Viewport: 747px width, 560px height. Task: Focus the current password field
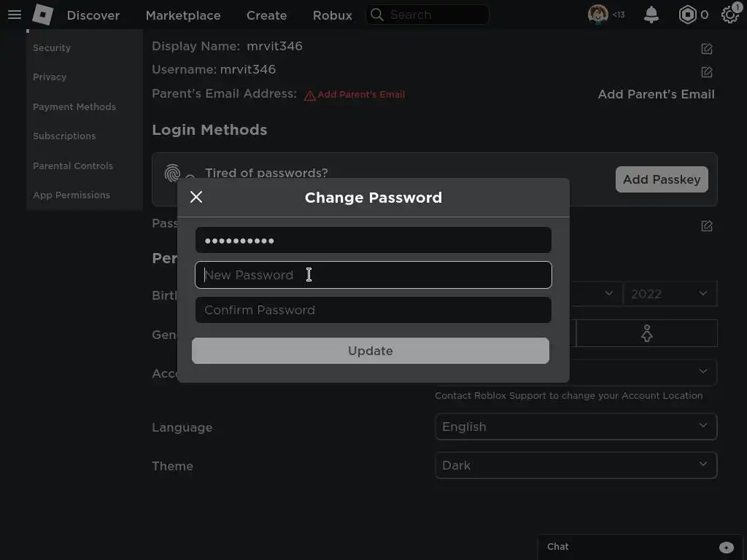coord(373,240)
